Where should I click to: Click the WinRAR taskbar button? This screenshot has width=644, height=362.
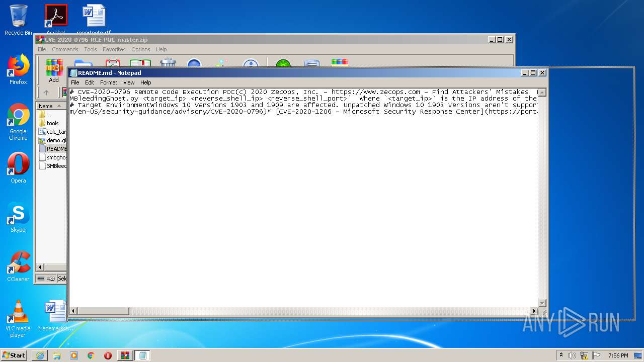point(125,355)
